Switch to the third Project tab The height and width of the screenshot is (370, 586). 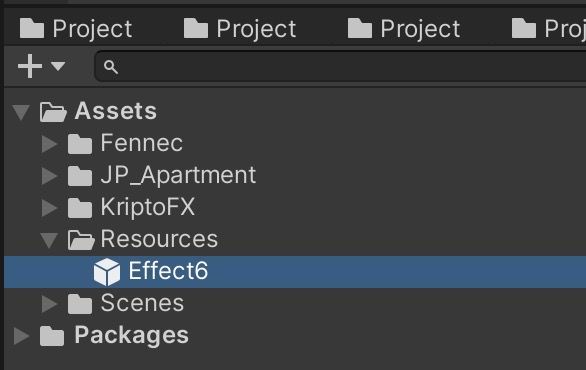tap(404, 29)
